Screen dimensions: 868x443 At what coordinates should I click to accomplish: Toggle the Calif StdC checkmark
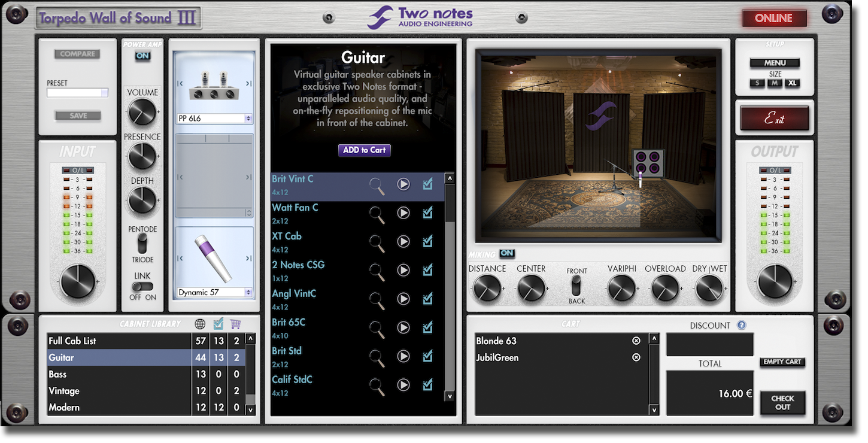(x=427, y=385)
